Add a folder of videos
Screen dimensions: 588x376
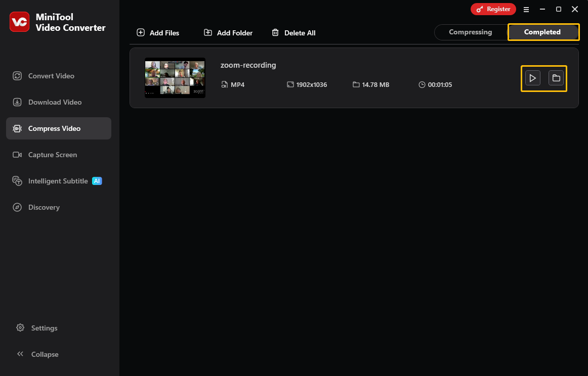click(x=228, y=32)
